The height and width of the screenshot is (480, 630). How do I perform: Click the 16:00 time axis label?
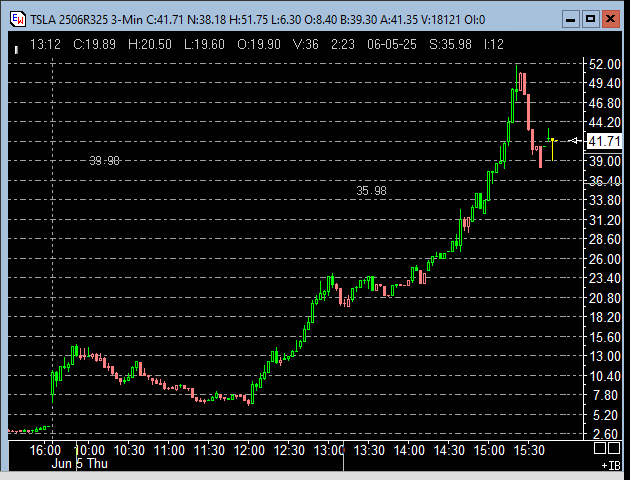(45, 450)
